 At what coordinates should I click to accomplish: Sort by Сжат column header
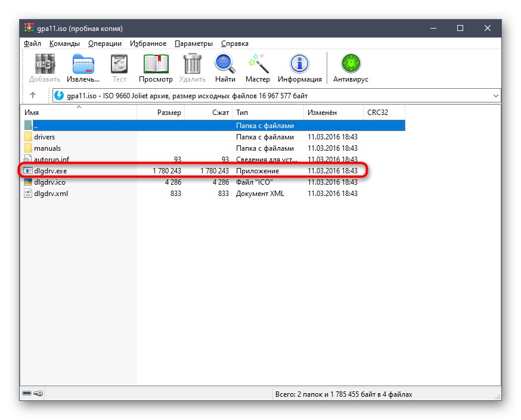(208, 112)
